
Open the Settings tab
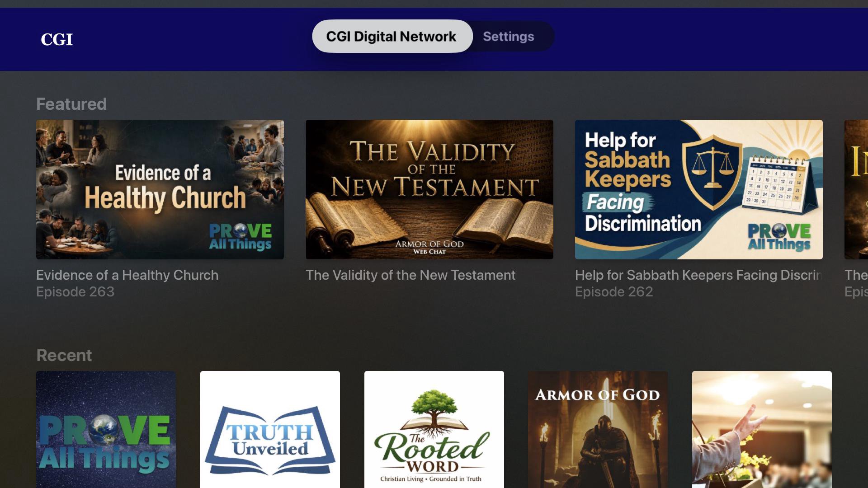tap(509, 36)
